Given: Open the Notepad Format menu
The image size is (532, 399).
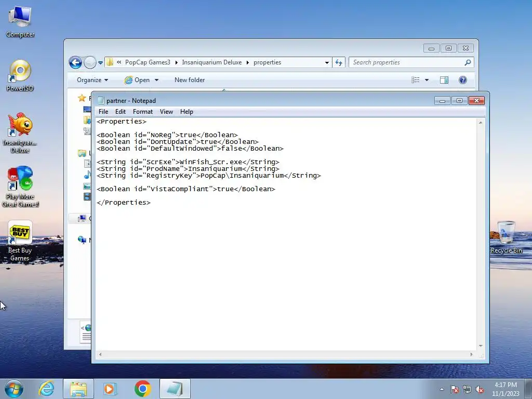Looking at the screenshot, I should click(142, 112).
